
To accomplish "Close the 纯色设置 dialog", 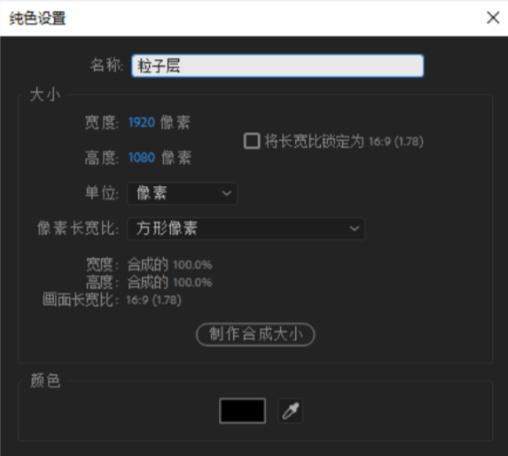I will tap(493, 18).
